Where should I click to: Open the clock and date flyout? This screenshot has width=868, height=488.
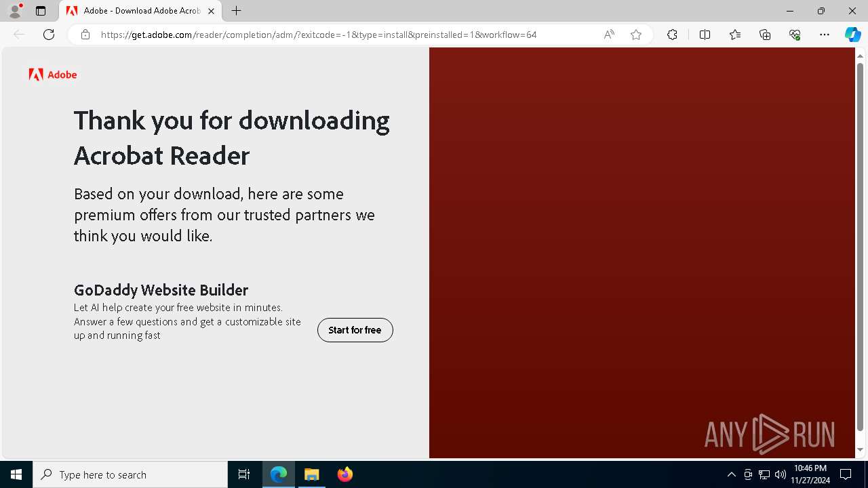click(810, 474)
